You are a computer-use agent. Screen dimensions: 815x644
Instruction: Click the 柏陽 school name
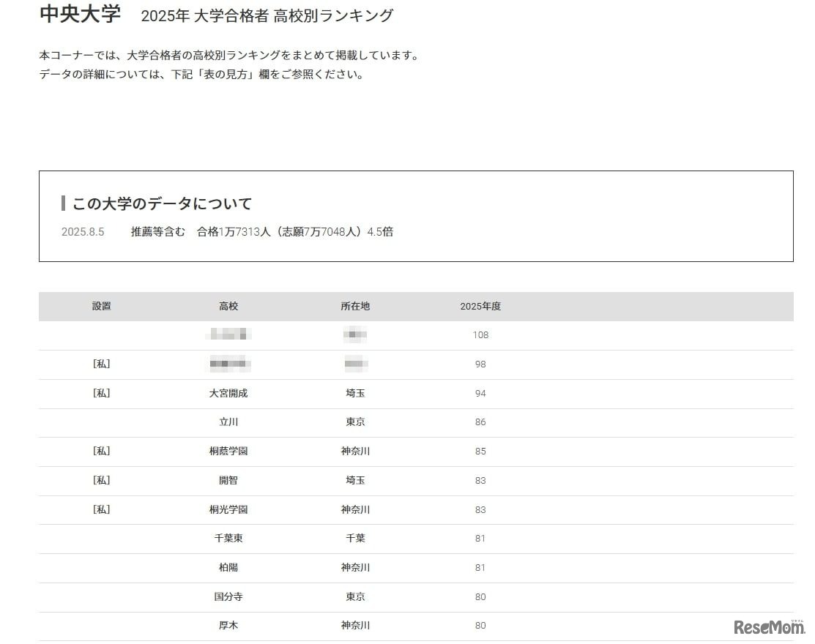point(229,567)
